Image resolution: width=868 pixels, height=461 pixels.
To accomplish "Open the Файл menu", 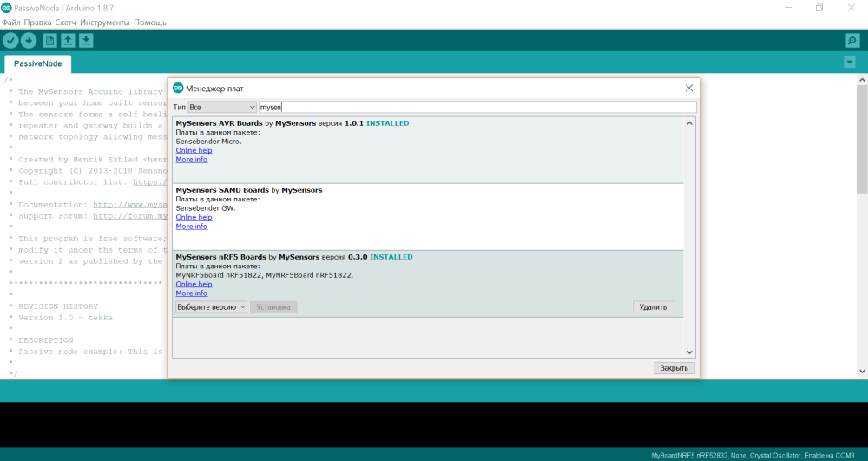I will coord(11,22).
